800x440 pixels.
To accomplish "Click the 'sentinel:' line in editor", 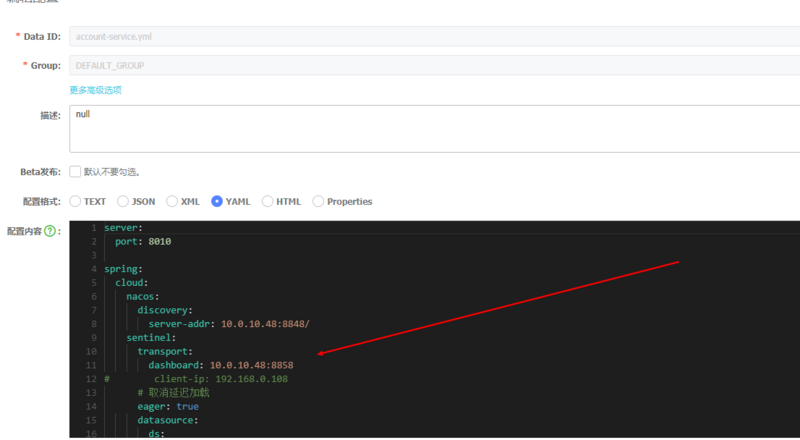I will (152, 338).
